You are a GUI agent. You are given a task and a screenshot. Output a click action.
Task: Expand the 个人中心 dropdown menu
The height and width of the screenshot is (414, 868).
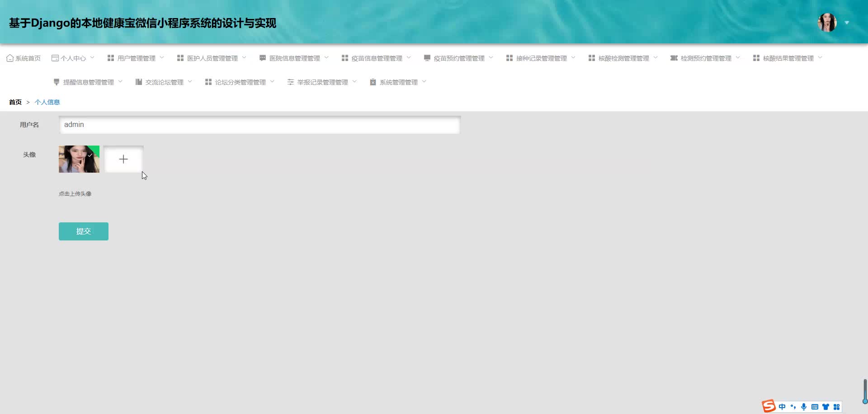coord(93,58)
